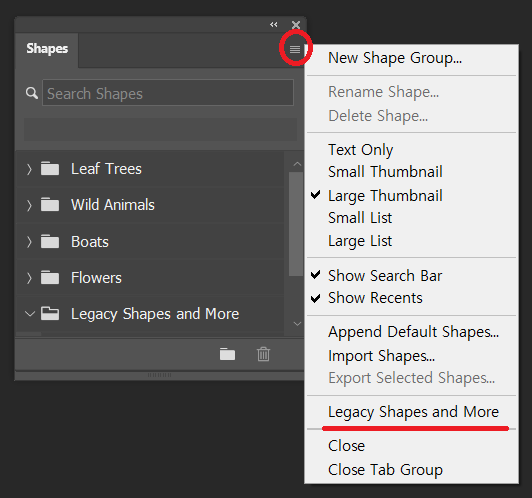Load Legacy Shapes and More from menu
The height and width of the screenshot is (498, 532).
(414, 412)
